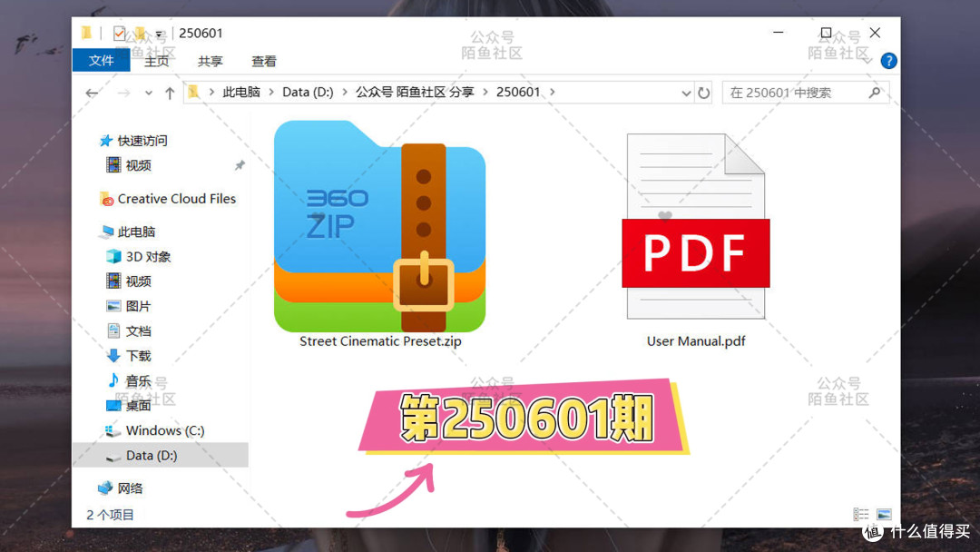Go back using the back arrow
The width and height of the screenshot is (980, 552).
click(x=92, y=93)
